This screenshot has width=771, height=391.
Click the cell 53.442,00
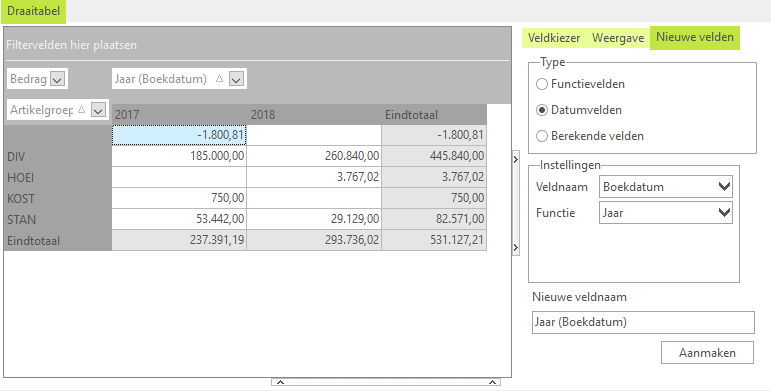click(179, 219)
